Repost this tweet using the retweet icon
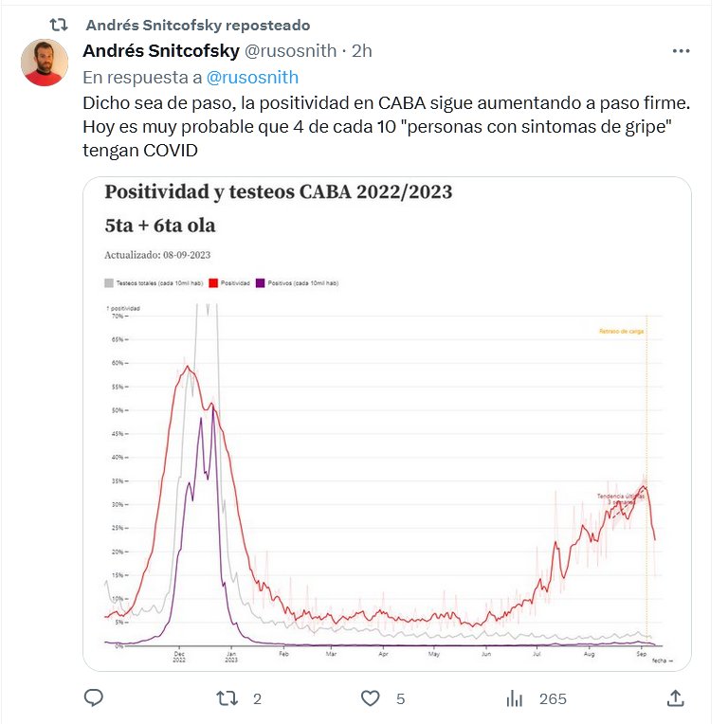 pos(227,698)
